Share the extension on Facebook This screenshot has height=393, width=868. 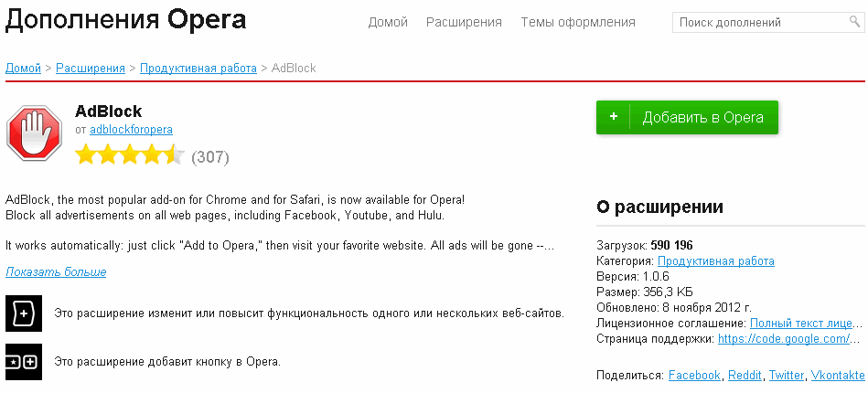click(x=694, y=375)
